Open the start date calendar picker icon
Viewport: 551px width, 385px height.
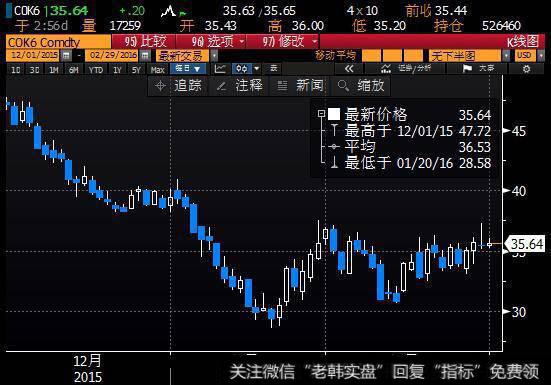(66, 56)
